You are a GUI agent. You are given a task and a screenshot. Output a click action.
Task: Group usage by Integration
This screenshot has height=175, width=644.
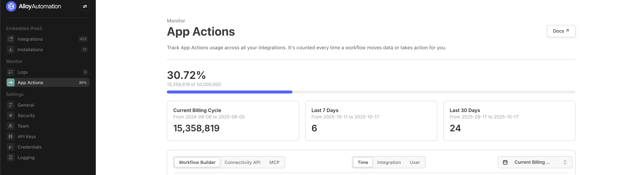389,162
